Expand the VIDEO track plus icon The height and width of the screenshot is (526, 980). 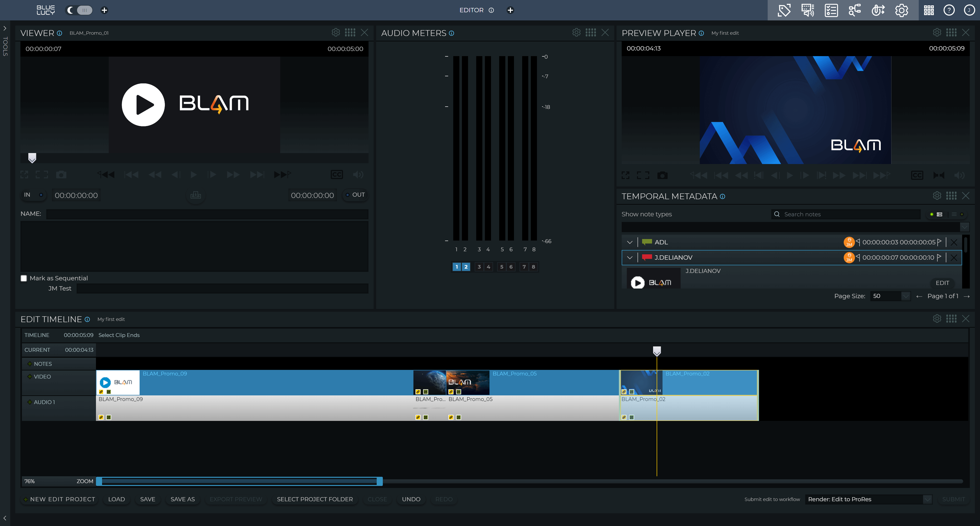pos(30,377)
